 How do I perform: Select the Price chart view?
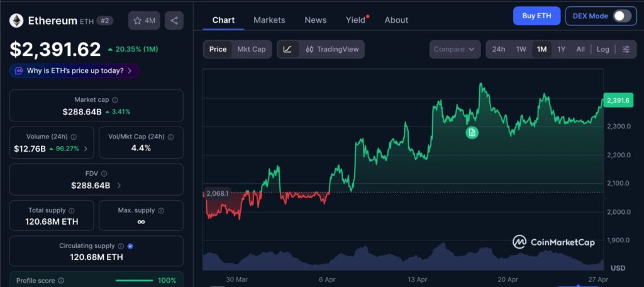pos(218,49)
